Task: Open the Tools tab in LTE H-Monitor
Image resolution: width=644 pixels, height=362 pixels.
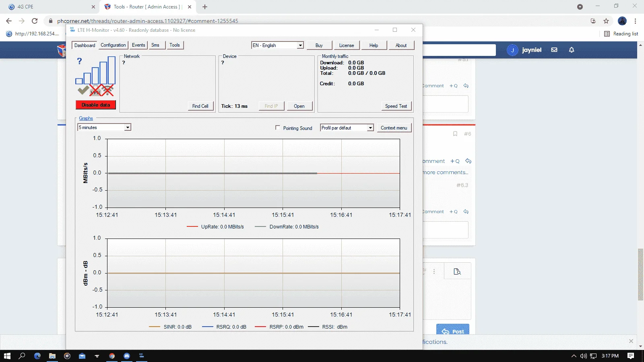Action: pyautogui.click(x=175, y=45)
